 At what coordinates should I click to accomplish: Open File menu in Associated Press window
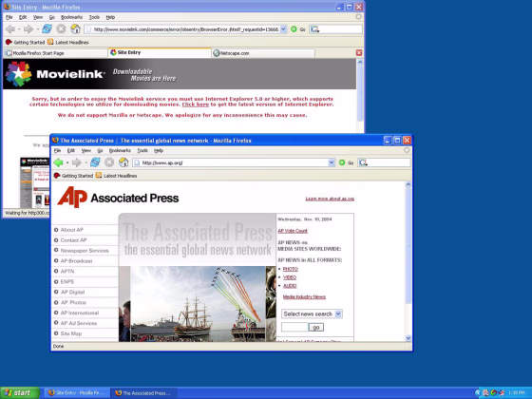tap(57, 150)
